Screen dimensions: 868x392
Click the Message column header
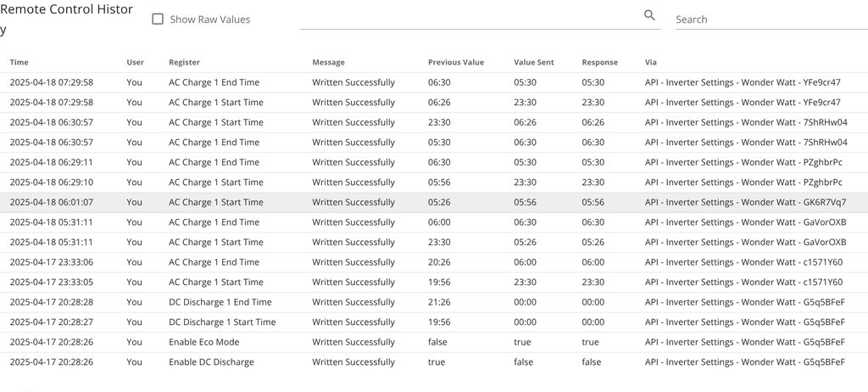(x=328, y=62)
